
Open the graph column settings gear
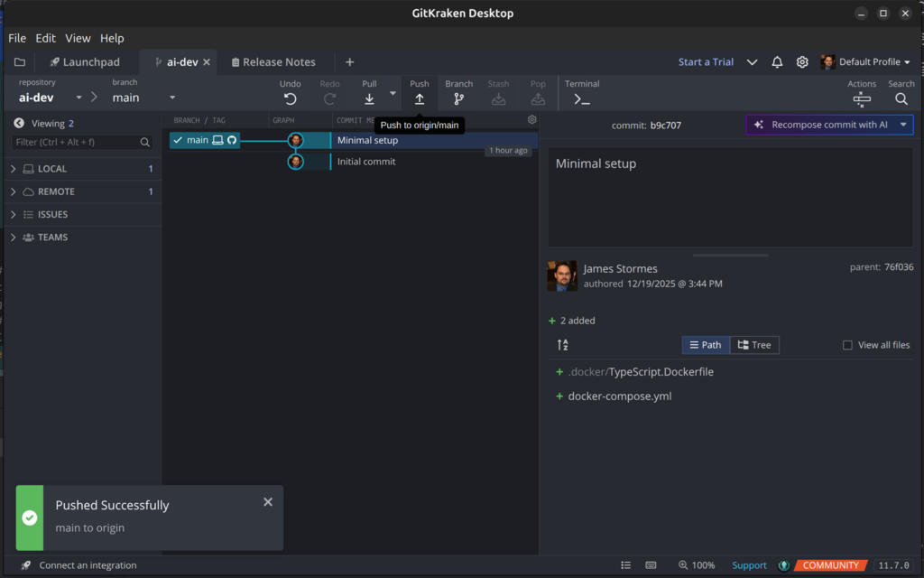tap(531, 119)
